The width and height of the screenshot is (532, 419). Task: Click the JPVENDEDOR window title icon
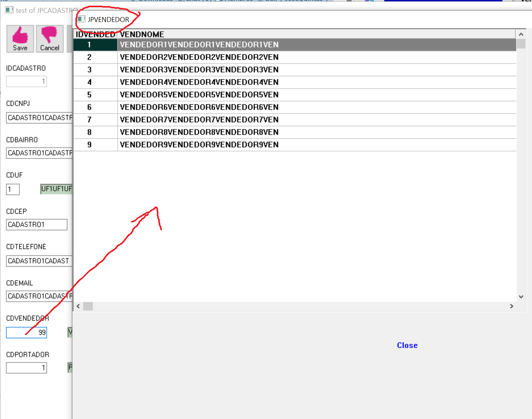81,19
